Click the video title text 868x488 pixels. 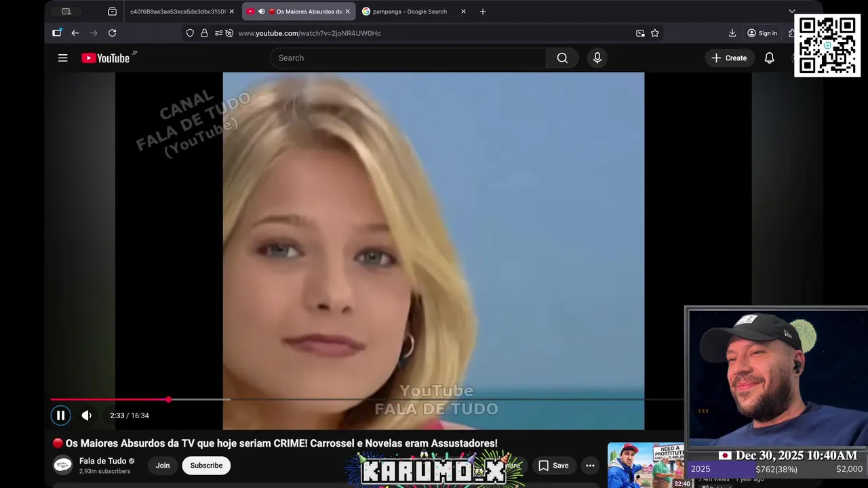(281, 443)
